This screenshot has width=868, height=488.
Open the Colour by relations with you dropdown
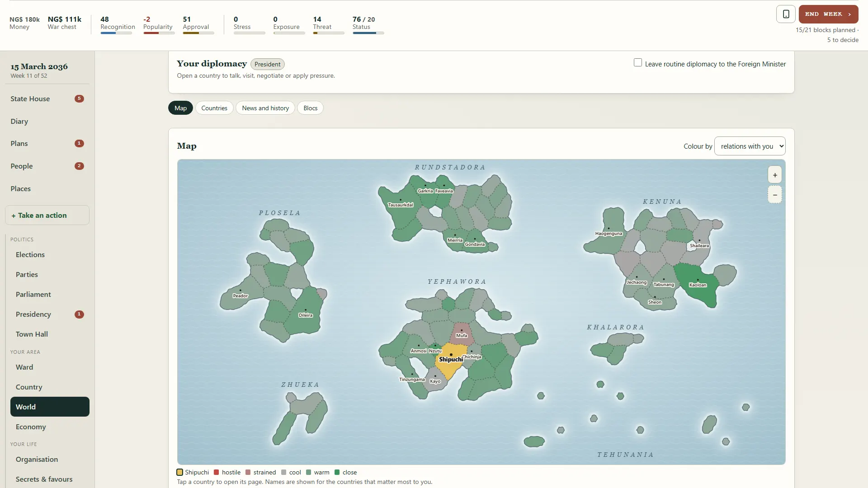pyautogui.click(x=750, y=146)
